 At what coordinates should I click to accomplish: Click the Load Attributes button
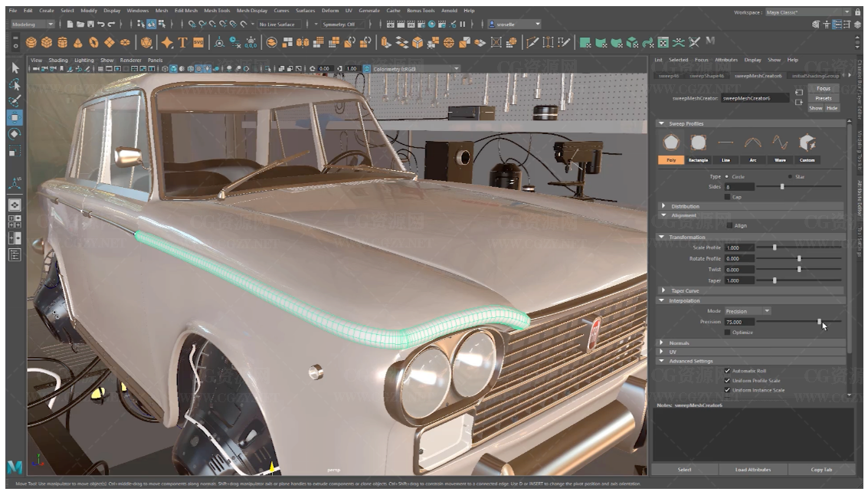coord(752,470)
